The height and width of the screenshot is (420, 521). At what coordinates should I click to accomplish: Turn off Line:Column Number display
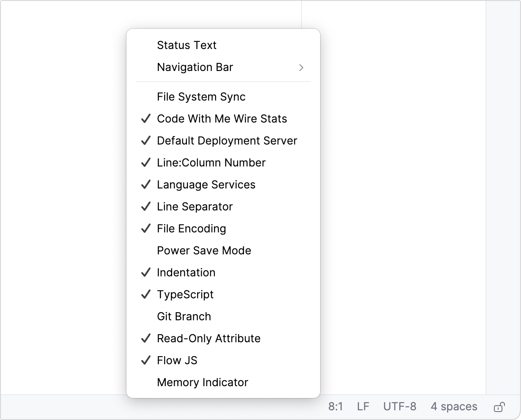click(211, 163)
